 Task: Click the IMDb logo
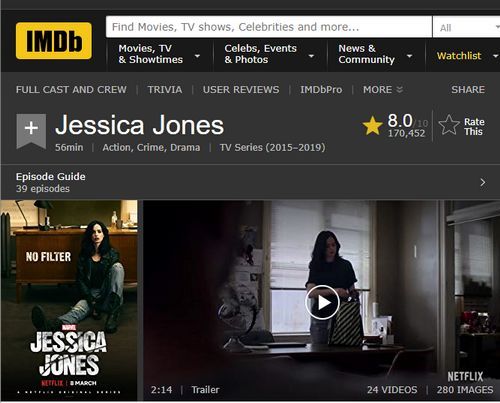54,41
